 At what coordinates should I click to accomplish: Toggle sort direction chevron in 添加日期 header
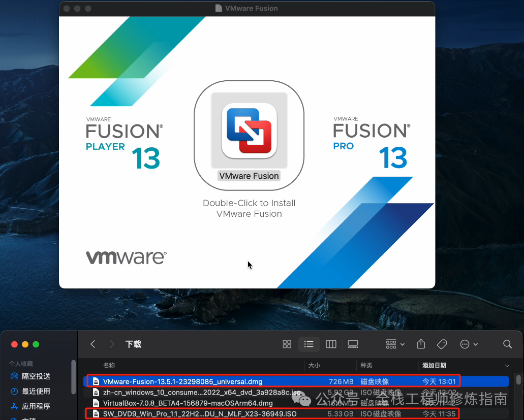[507, 366]
